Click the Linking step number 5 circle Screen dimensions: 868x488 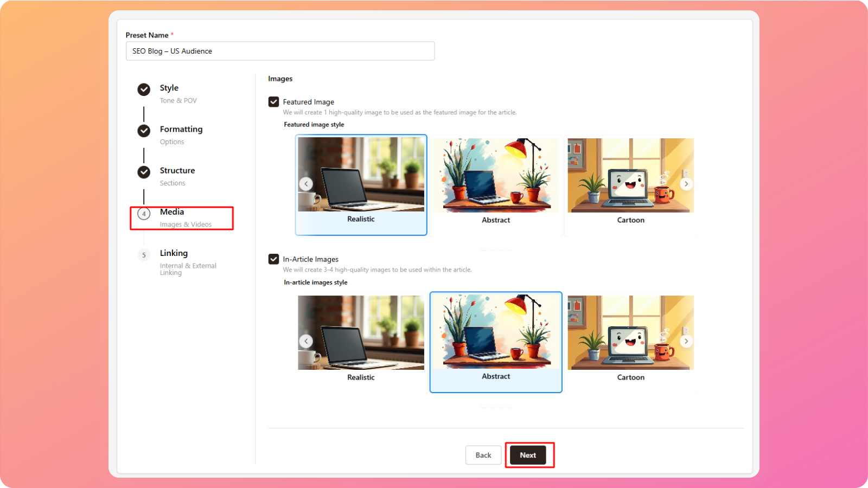click(144, 255)
